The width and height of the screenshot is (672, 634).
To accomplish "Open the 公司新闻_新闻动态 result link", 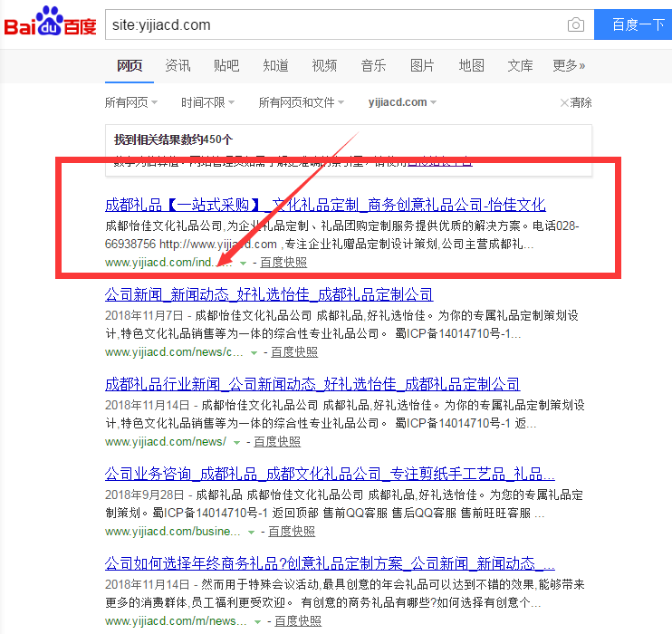I will coord(269,294).
